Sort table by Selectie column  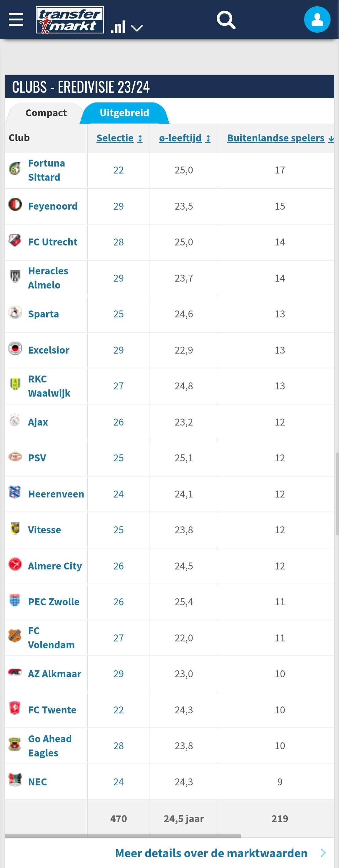pyautogui.click(x=119, y=138)
